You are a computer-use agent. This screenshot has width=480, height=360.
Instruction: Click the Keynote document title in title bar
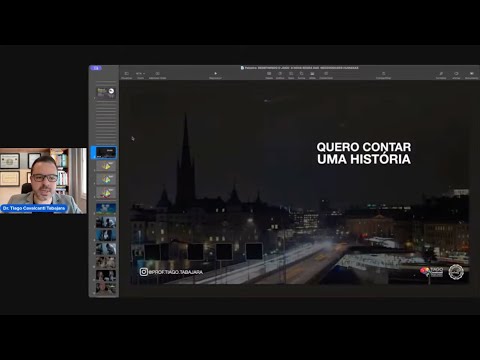[x=299, y=68]
